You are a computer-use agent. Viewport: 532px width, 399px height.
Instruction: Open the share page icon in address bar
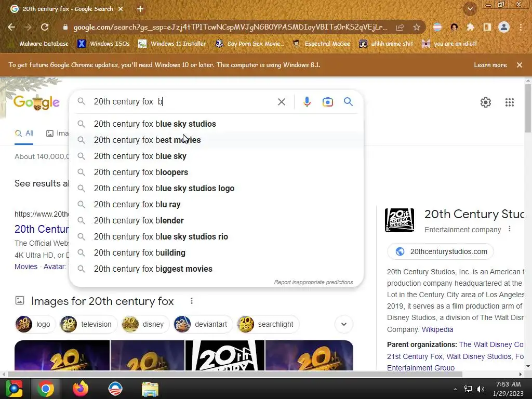400,27
